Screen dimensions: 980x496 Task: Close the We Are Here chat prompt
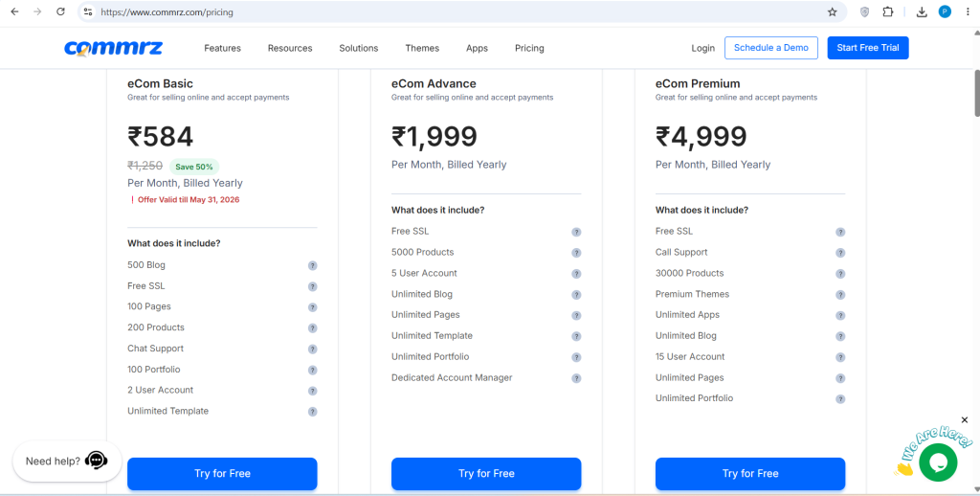965,419
